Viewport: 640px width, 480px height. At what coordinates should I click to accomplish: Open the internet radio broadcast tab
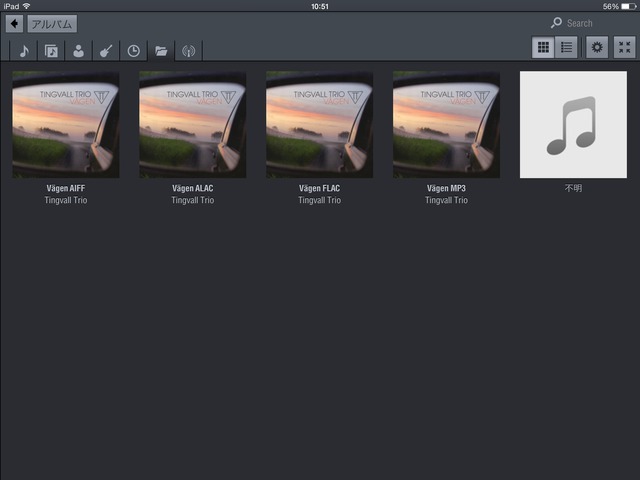pos(187,51)
